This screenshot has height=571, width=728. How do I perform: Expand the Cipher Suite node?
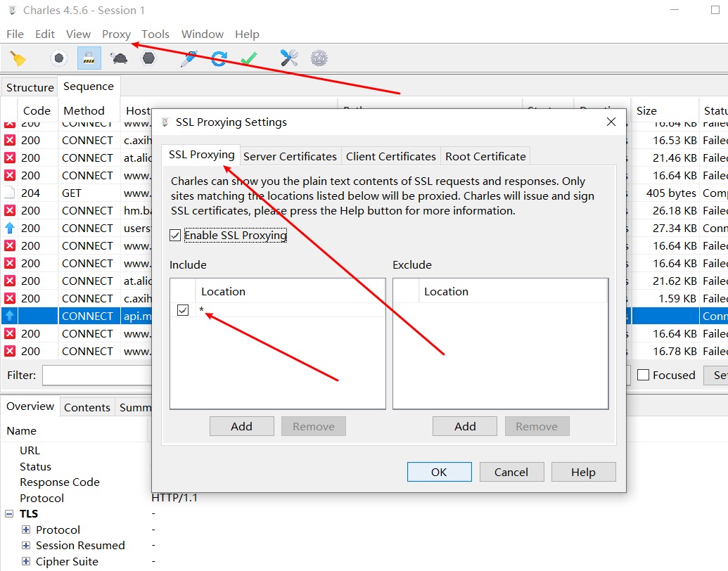(26, 561)
